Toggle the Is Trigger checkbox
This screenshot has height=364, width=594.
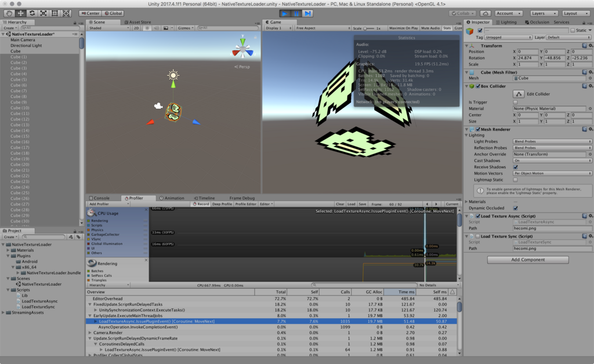[x=515, y=102]
